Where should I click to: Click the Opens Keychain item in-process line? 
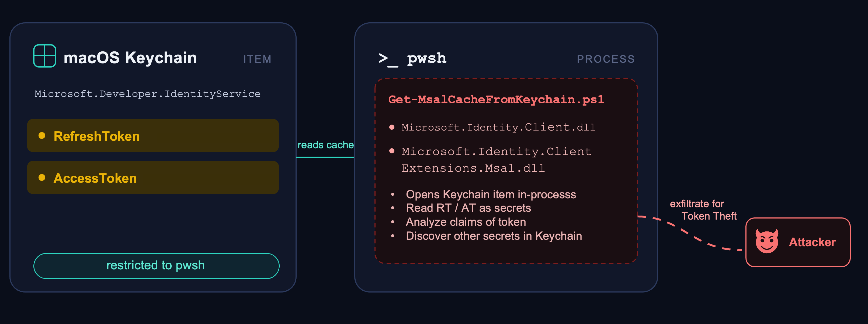point(491,195)
